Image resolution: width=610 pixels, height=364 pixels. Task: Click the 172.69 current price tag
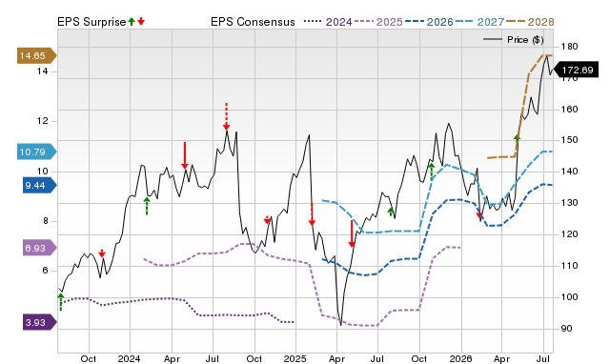click(576, 70)
